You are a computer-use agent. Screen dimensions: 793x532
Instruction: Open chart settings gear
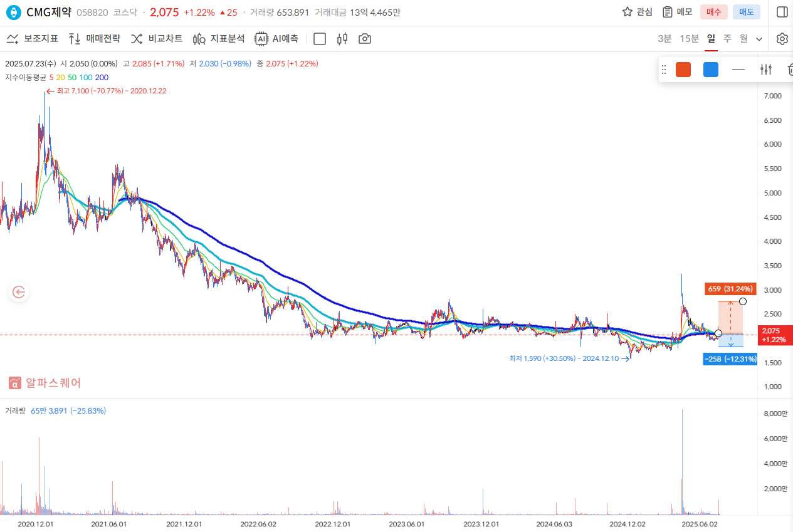coord(782,39)
